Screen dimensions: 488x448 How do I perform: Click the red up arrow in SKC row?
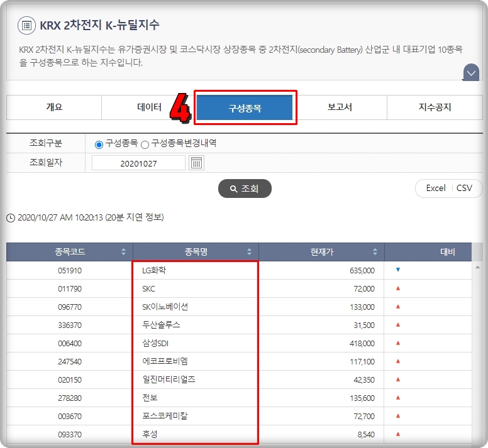[x=397, y=288]
